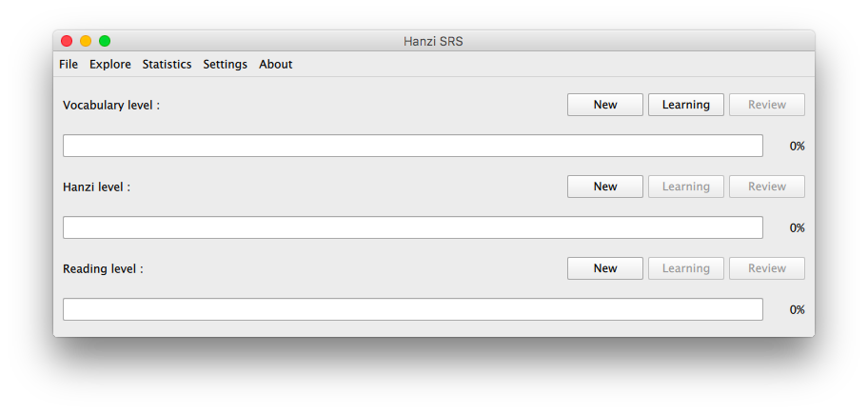
Task: Minimize the Hanzi SRS window
Action: pos(86,41)
